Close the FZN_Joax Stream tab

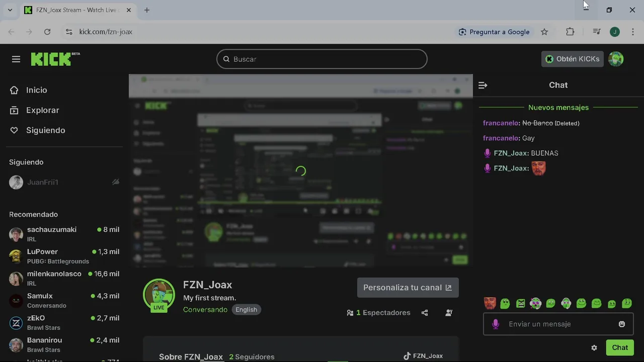pos(129,10)
